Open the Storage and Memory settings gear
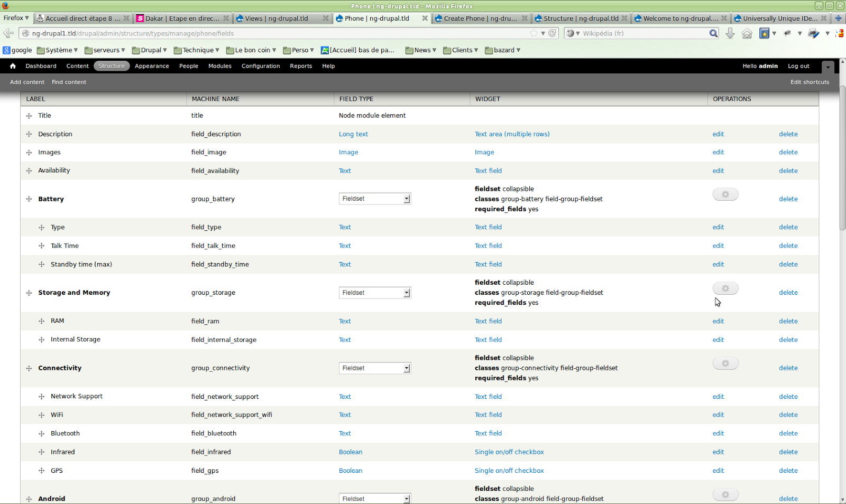The height and width of the screenshot is (504, 846). pos(725,288)
